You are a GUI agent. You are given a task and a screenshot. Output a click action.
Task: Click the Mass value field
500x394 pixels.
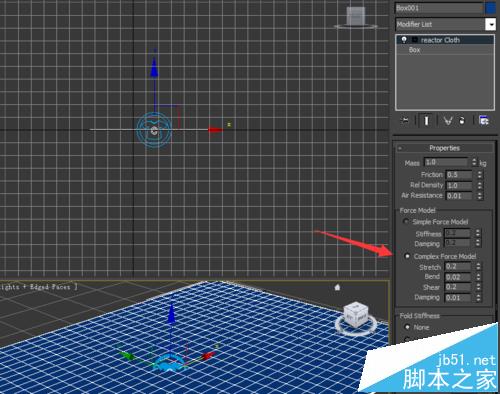[446, 162]
